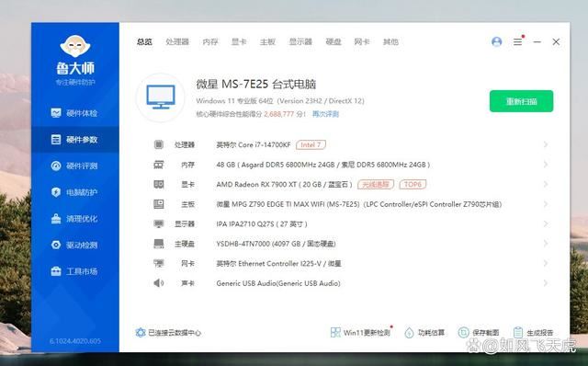The image size is (588, 366).
Task: Click AMD Radeon RX 7900 XT text
Action: pyautogui.click(x=256, y=184)
